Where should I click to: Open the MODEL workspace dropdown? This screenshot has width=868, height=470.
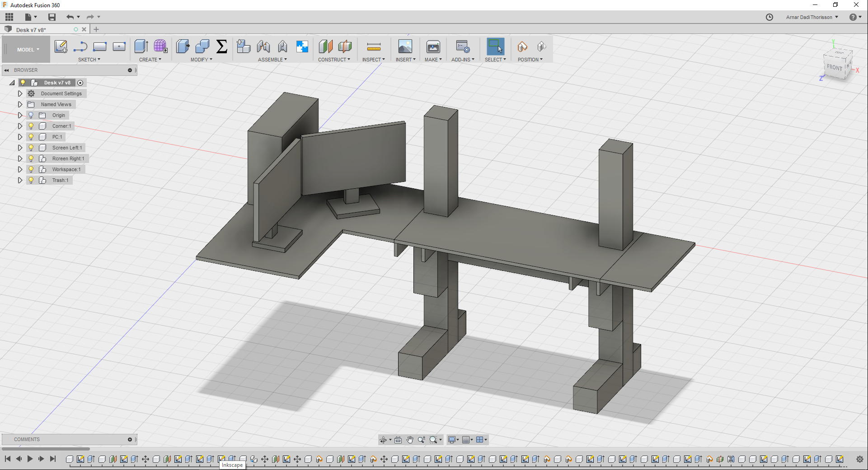point(28,50)
